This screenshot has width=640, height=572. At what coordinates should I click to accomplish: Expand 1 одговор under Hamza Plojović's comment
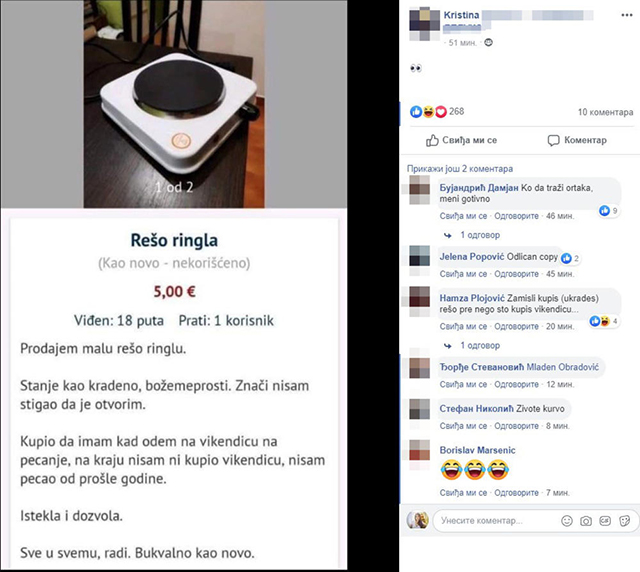pyautogui.click(x=480, y=345)
